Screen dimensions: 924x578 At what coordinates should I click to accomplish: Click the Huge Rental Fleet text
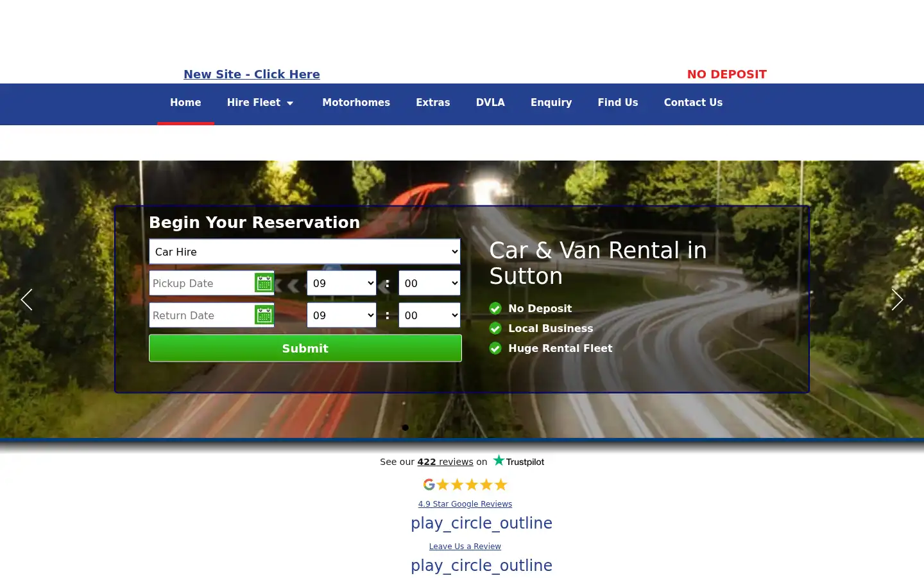coord(560,348)
